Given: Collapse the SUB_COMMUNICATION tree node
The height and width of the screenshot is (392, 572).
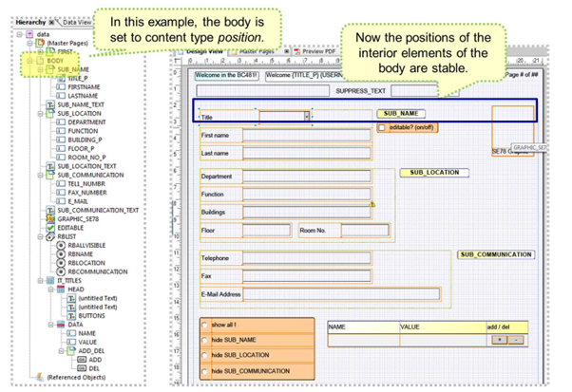Looking at the screenshot, I should tap(41, 175).
